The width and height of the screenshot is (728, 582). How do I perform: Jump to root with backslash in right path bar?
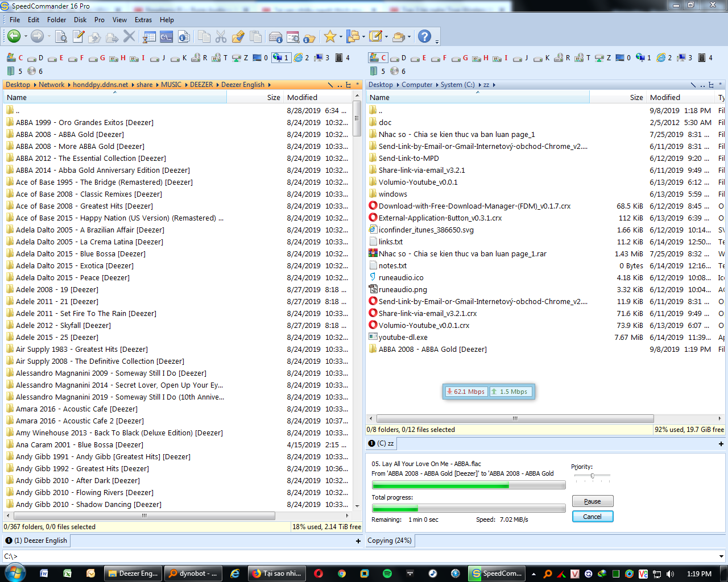pyautogui.click(x=693, y=85)
